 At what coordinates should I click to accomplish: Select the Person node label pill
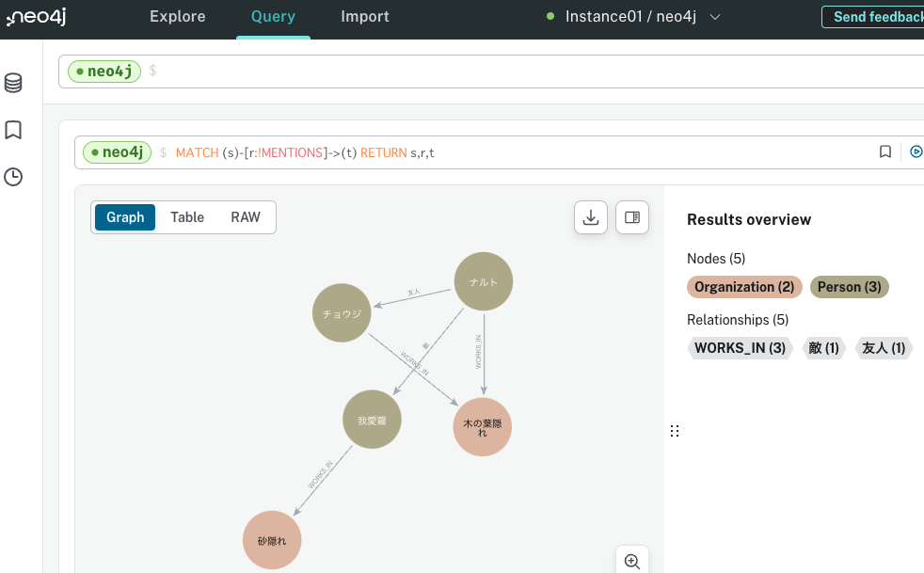click(849, 286)
